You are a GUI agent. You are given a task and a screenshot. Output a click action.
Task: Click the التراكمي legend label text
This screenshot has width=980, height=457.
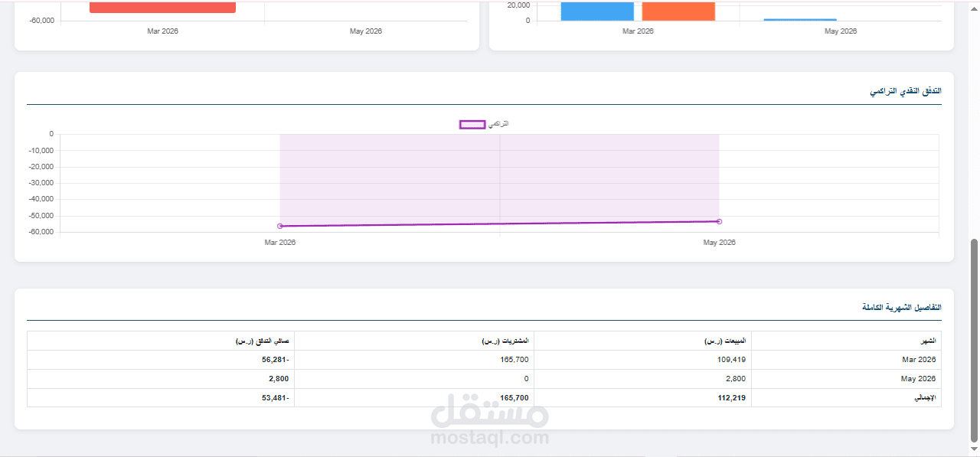click(498, 124)
